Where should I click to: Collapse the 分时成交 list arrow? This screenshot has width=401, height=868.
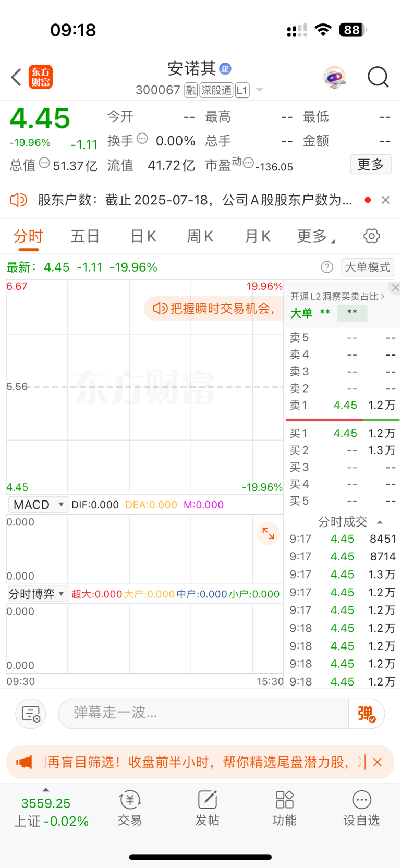[x=380, y=522]
